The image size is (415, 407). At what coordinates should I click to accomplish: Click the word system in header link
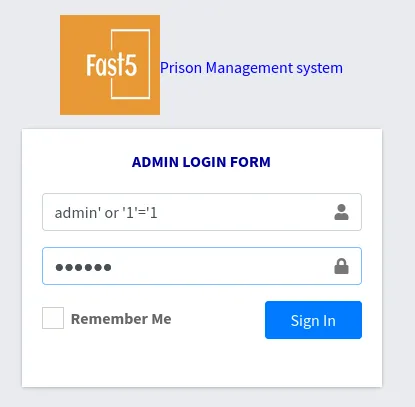pyautogui.click(x=320, y=69)
